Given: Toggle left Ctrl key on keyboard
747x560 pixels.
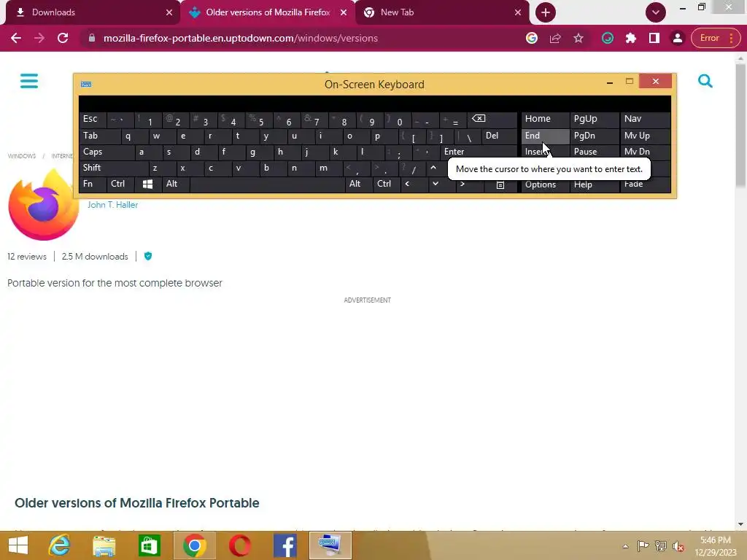Looking at the screenshot, I should click(x=121, y=184).
